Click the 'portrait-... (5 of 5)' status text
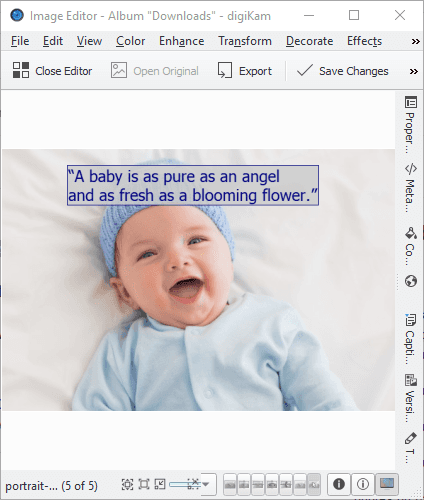This screenshot has height=500, width=424. [51, 486]
